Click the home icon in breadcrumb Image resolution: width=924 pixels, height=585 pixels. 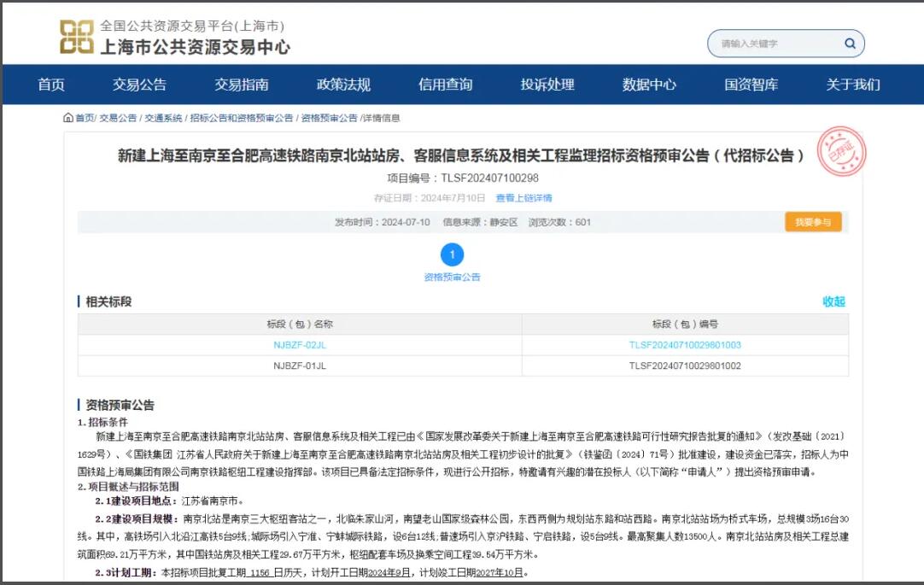pyautogui.click(x=68, y=118)
